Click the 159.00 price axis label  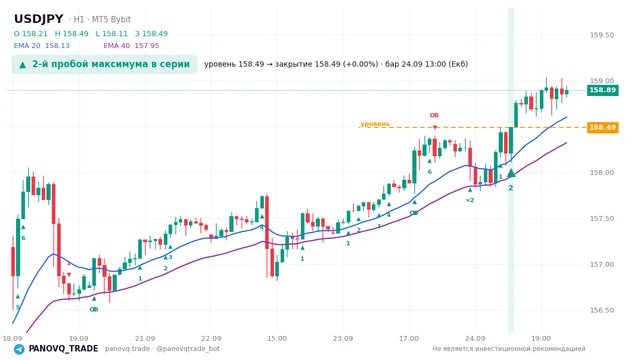tap(602, 81)
